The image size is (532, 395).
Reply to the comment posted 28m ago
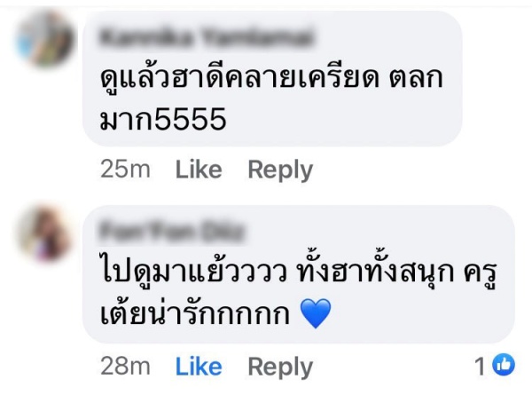pos(280,367)
